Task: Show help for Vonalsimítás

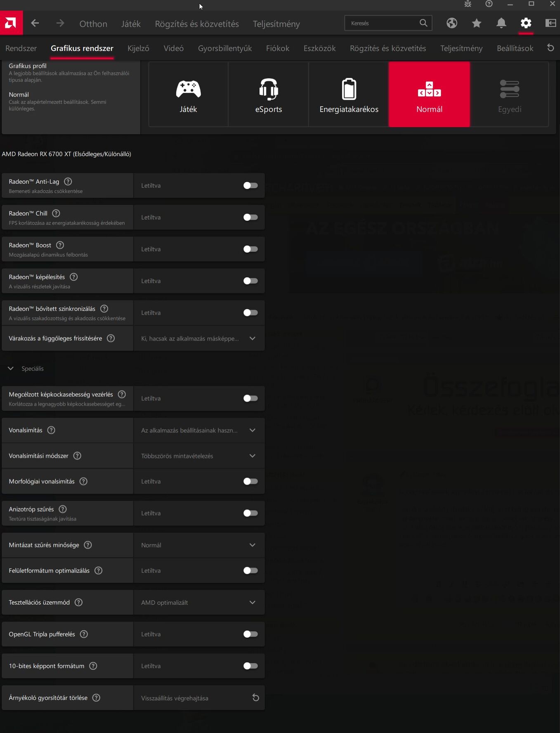Action: 51,430
